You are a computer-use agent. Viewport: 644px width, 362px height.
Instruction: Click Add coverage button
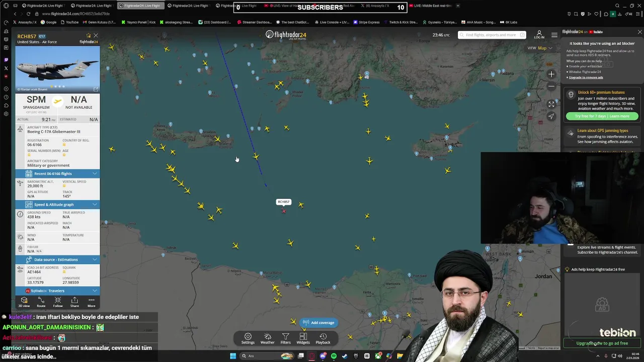318,323
